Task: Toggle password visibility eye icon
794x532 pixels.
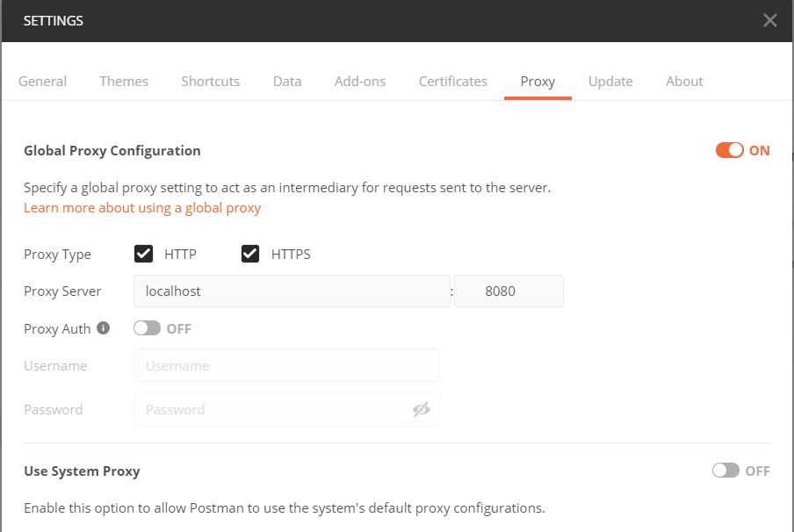Action: (422, 409)
